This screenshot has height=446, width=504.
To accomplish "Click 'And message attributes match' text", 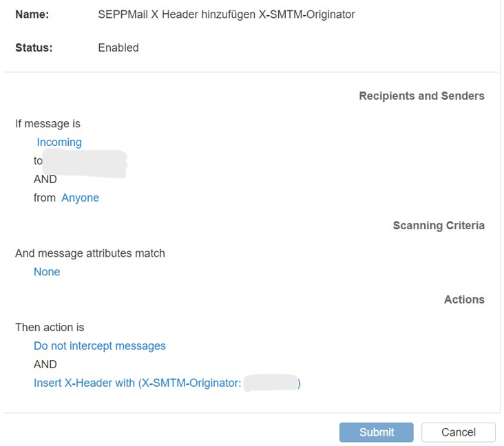I will pos(90,253).
